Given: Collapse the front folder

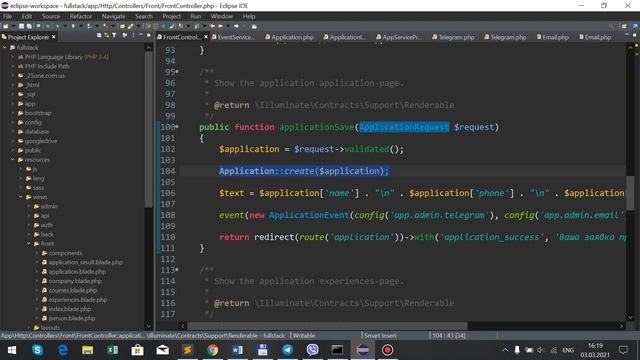Looking at the screenshot, I should coord(29,244).
